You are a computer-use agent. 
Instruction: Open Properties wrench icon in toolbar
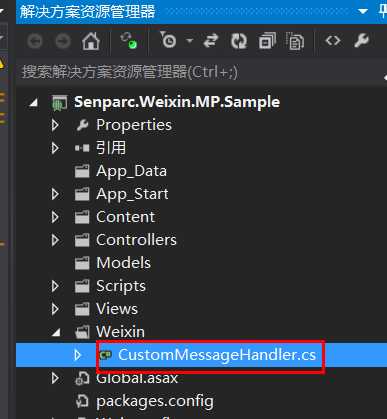coord(362,41)
